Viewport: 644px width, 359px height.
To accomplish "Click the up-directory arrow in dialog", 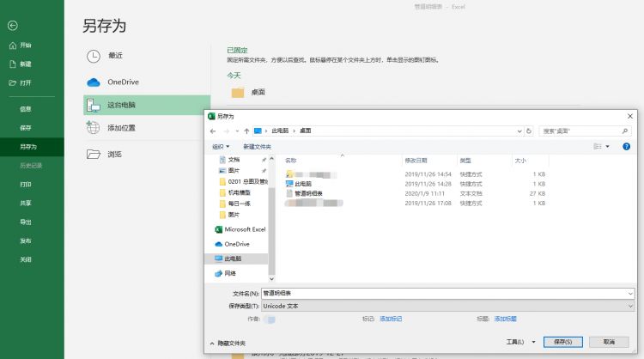I will coord(247,131).
